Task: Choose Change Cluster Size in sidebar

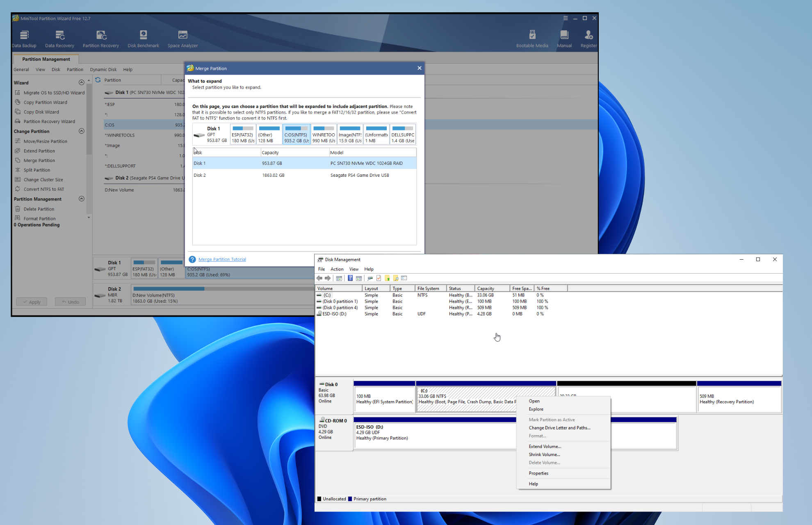Action: (39, 180)
